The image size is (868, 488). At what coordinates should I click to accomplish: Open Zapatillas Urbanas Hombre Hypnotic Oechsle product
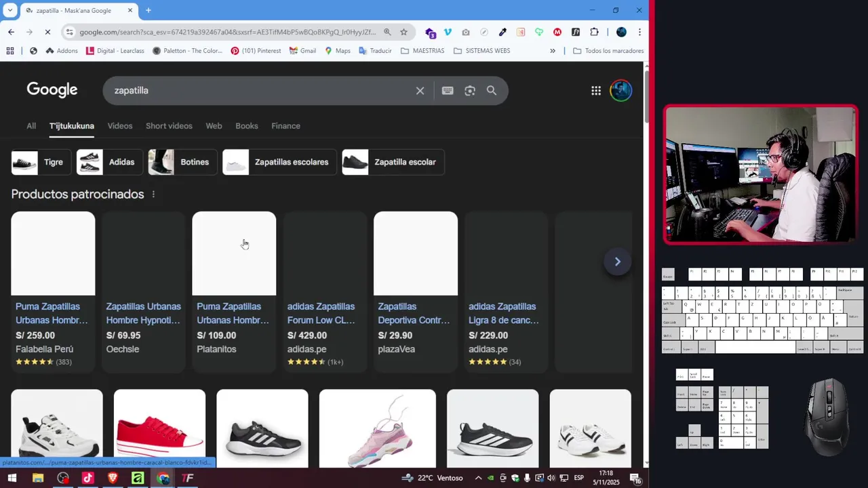pyautogui.click(x=143, y=291)
